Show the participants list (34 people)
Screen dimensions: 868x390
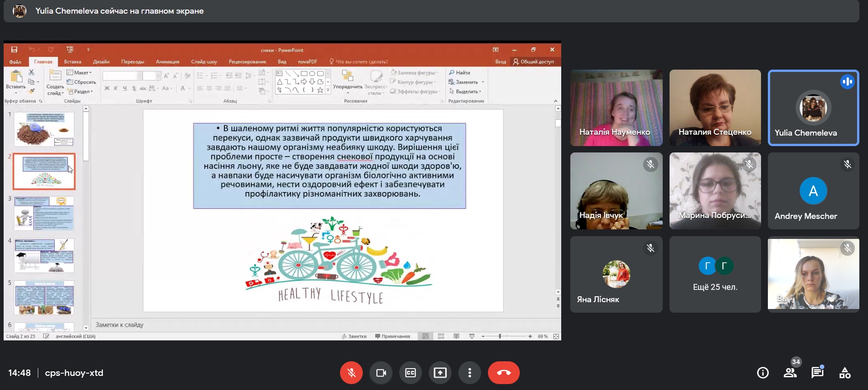[x=790, y=373]
